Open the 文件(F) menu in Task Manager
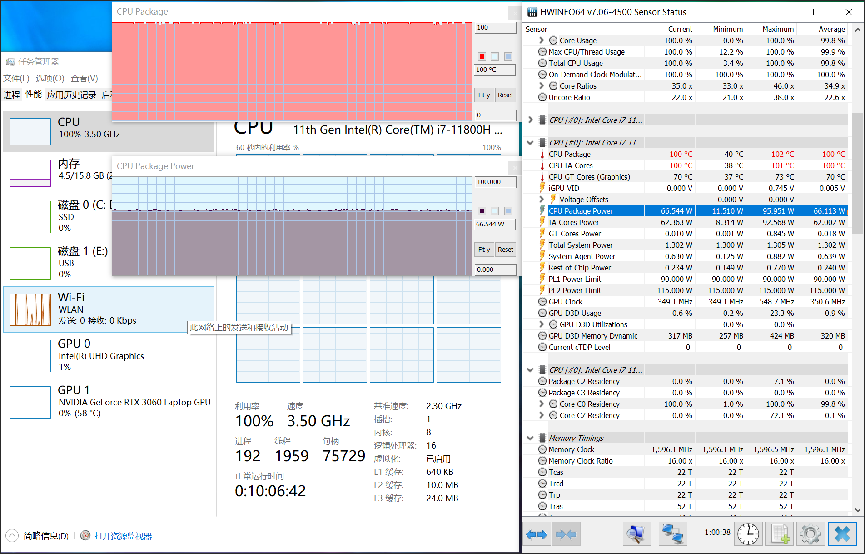This screenshot has height=554, width=865. point(16,78)
